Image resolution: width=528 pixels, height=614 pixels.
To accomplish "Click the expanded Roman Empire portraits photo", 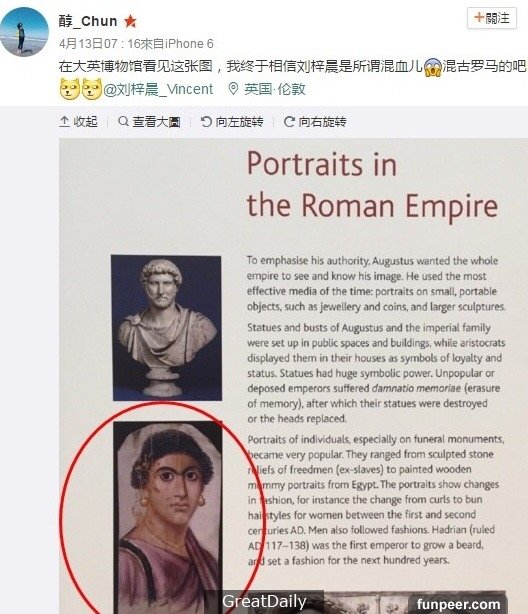I will 293,376.
